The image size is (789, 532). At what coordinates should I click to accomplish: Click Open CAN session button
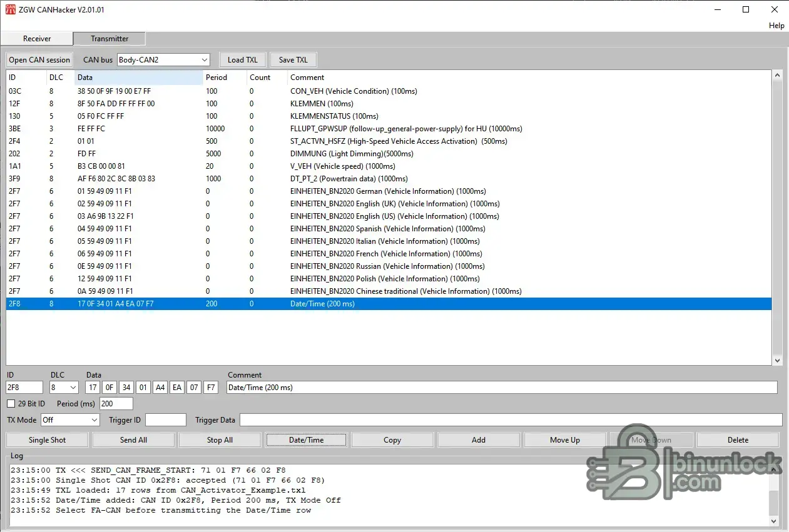pos(39,60)
